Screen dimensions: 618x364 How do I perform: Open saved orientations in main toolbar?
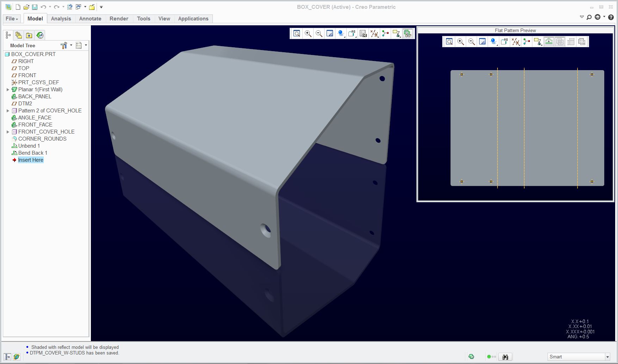[352, 33]
